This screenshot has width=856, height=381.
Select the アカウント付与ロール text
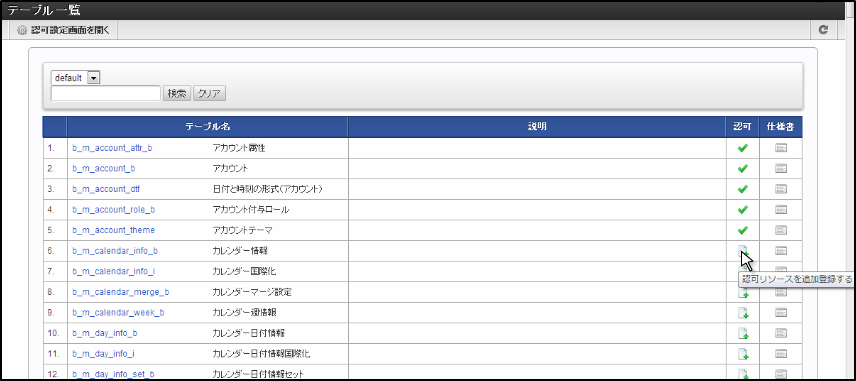coord(251,210)
